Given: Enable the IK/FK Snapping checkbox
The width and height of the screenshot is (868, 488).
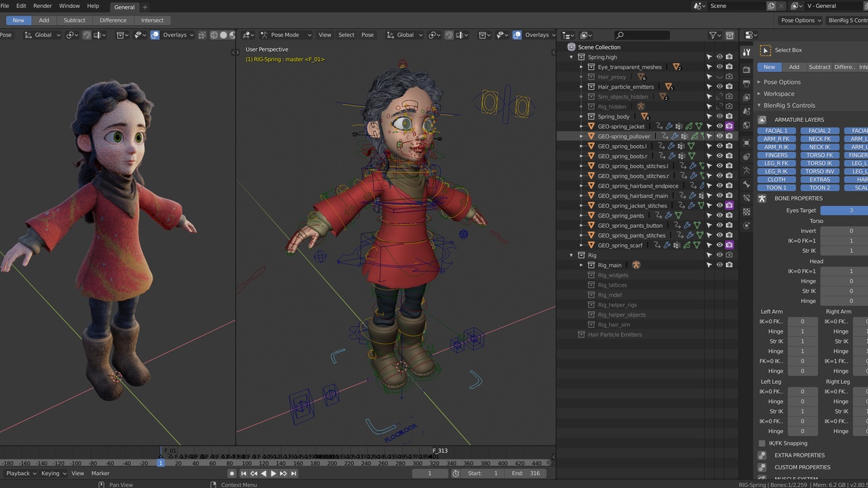Looking at the screenshot, I should [x=762, y=443].
